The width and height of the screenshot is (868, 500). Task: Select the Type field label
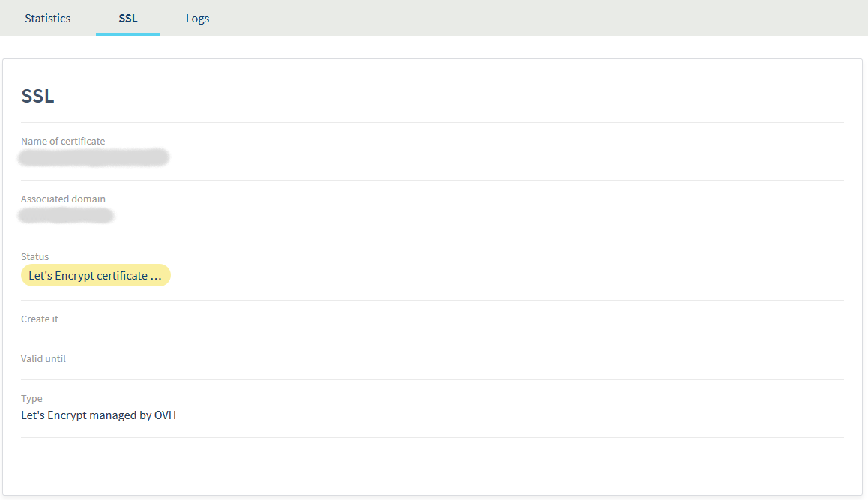point(30,398)
